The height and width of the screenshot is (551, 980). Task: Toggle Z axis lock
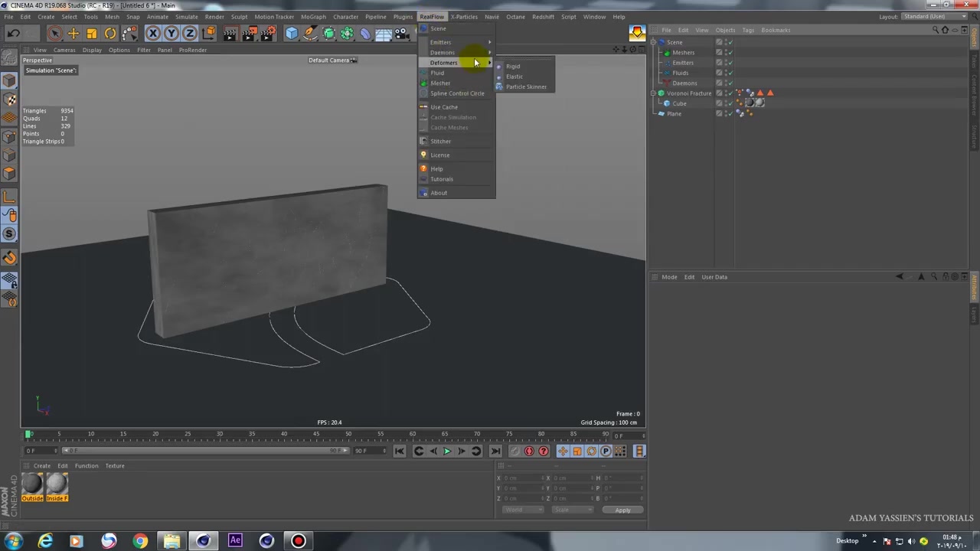pyautogui.click(x=190, y=33)
